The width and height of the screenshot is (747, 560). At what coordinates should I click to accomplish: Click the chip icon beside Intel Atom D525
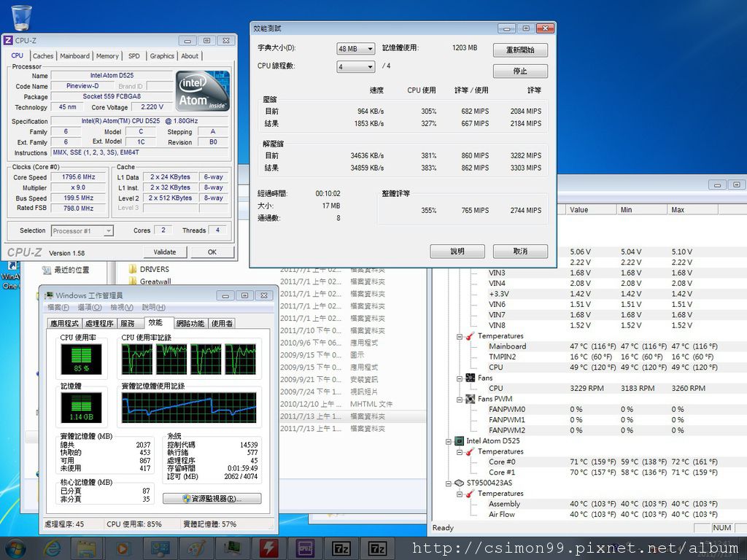460,441
